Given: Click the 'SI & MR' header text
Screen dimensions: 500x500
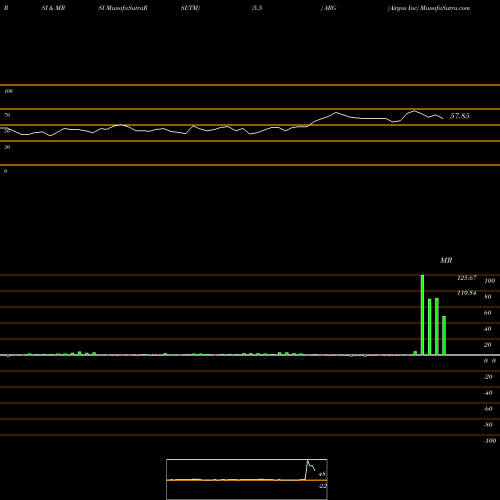Looking at the screenshot, I should coord(53,8).
